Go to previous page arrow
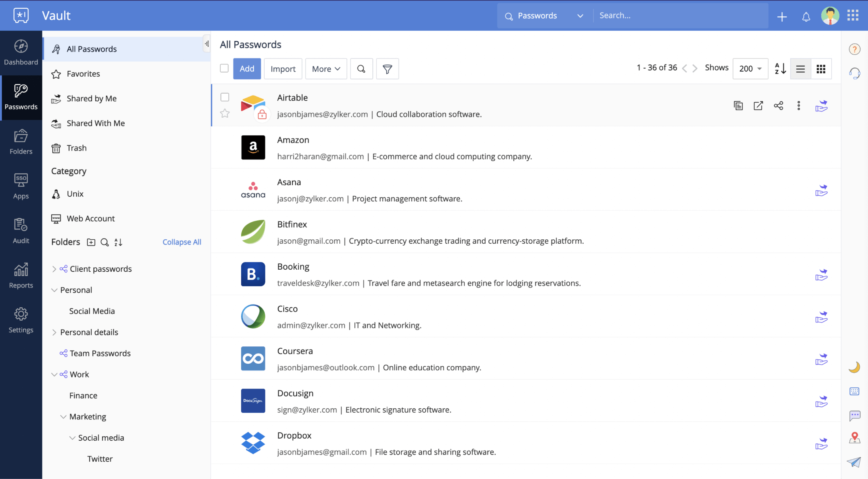 click(x=685, y=68)
